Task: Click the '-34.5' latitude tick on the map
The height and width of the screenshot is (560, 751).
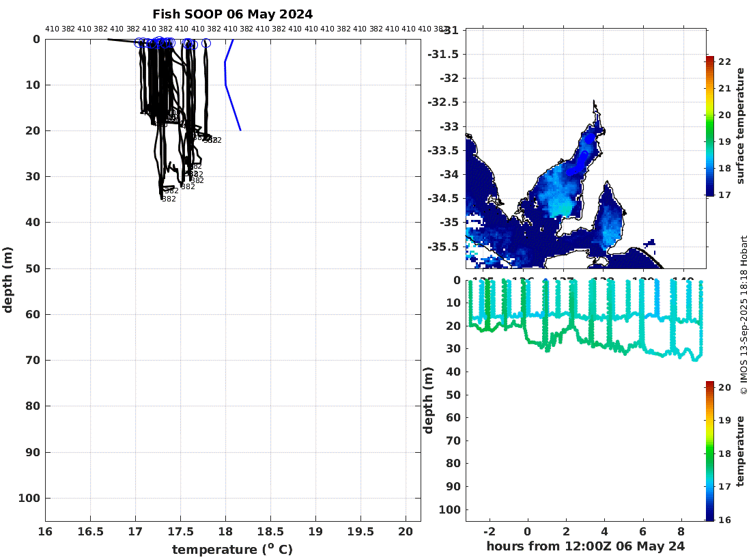Action: (x=443, y=198)
